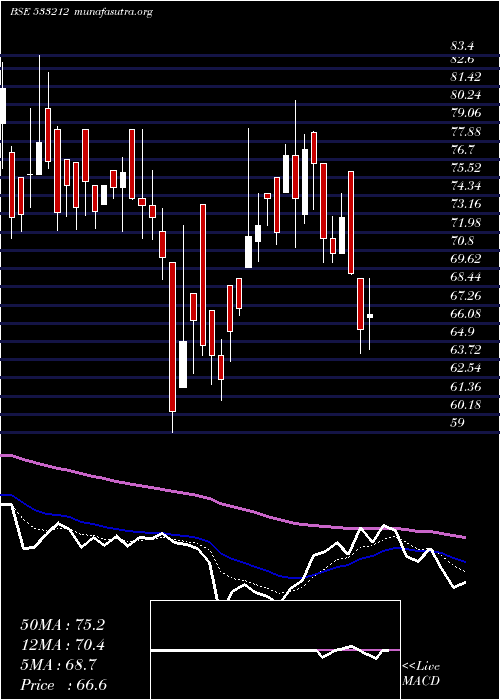Select the 66.08 price axis label
Image resolution: width=500 pixels, height=700 pixels.
pyautogui.click(x=466, y=313)
